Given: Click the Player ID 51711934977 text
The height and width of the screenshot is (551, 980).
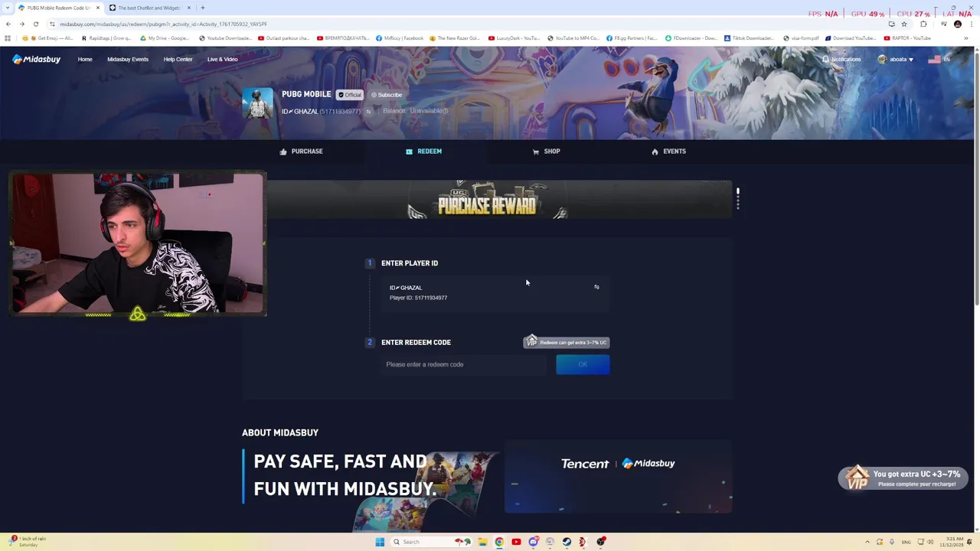Looking at the screenshot, I should point(418,298).
